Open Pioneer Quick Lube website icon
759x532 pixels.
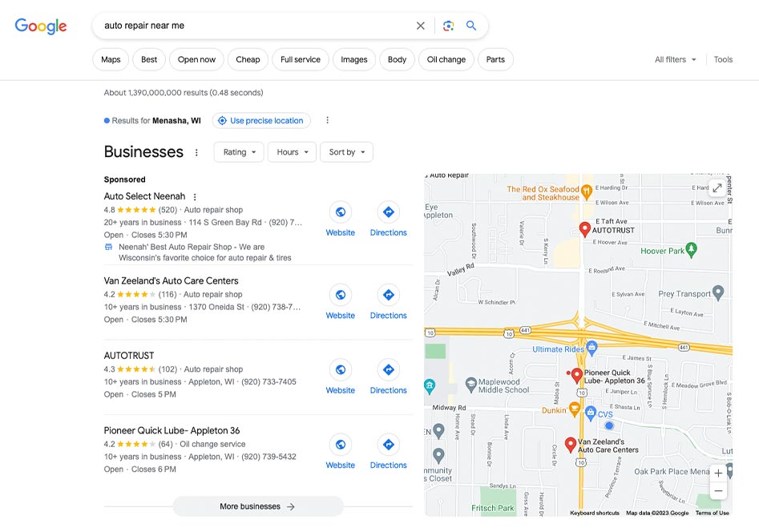pyautogui.click(x=341, y=445)
